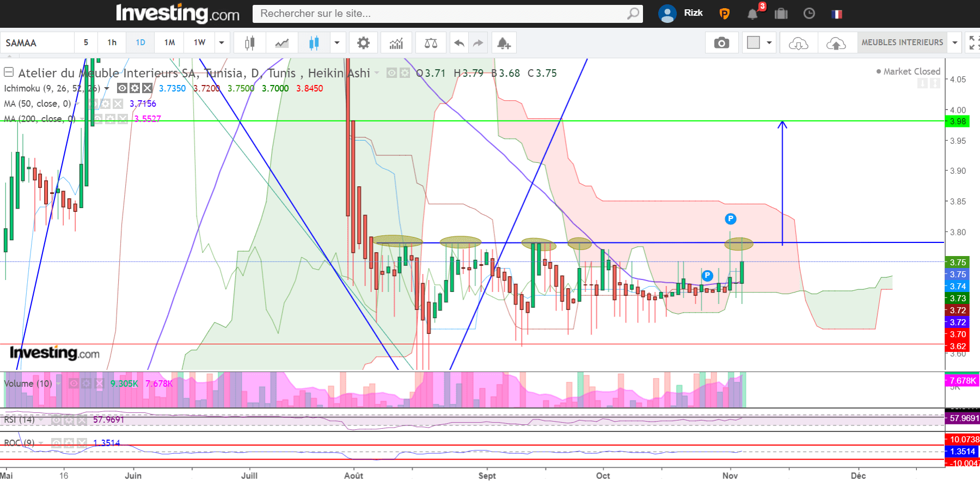Expand Ichimoku indicator options arrow
Screen dimensions: 980x481
coord(107,88)
